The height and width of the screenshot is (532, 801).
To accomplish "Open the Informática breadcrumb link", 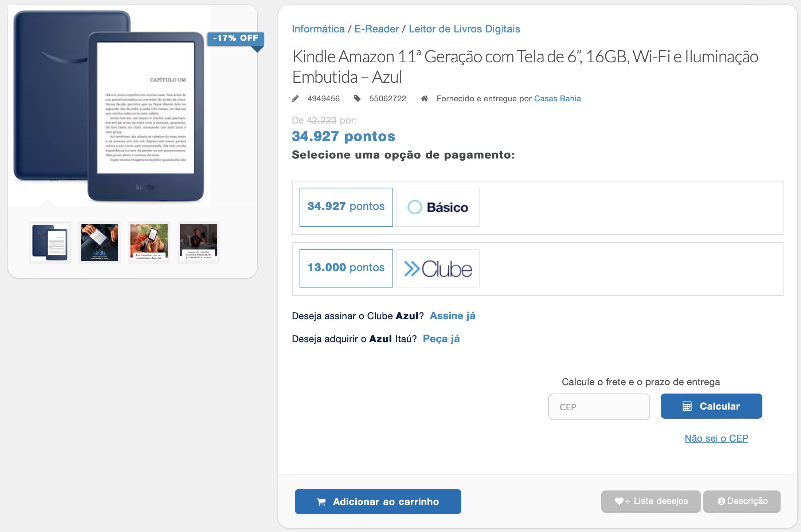I will pyautogui.click(x=318, y=29).
